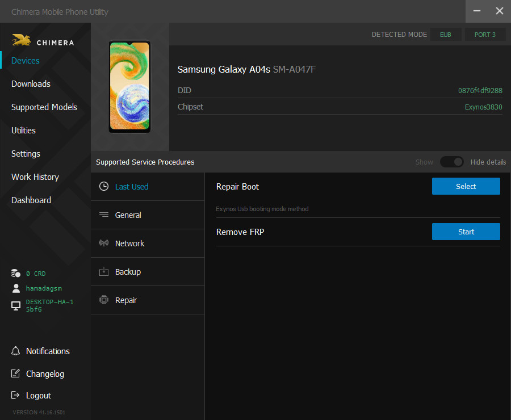The image size is (511, 420).
Task: Switch to the Network tab
Action: tap(148, 243)
